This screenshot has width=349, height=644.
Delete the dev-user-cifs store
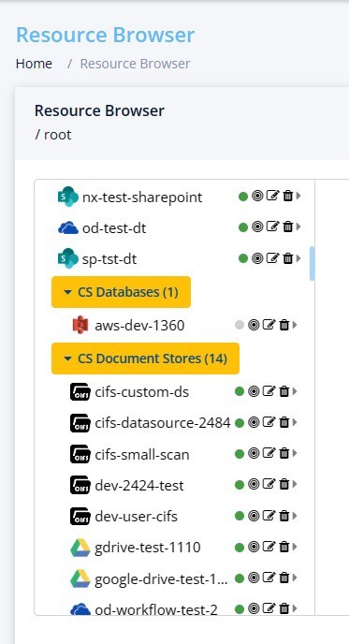point(284,515)
